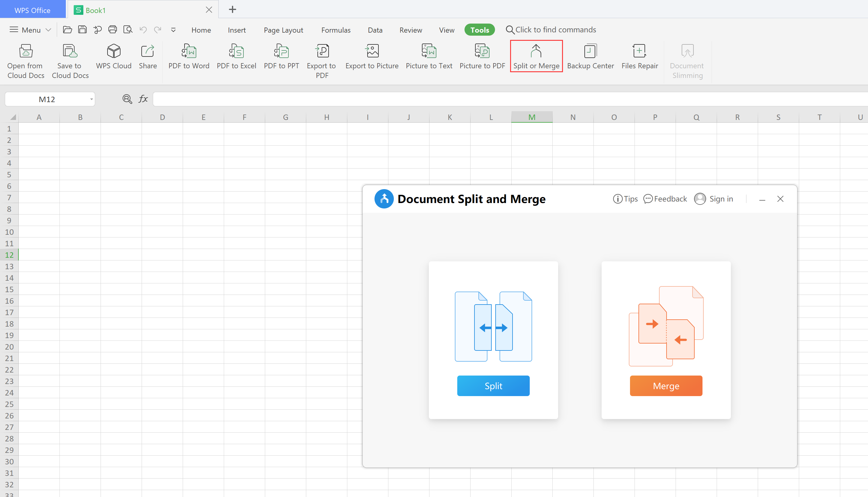
Task: Click the Save icon in quick toolbar
Action: [x=82, y=30]
